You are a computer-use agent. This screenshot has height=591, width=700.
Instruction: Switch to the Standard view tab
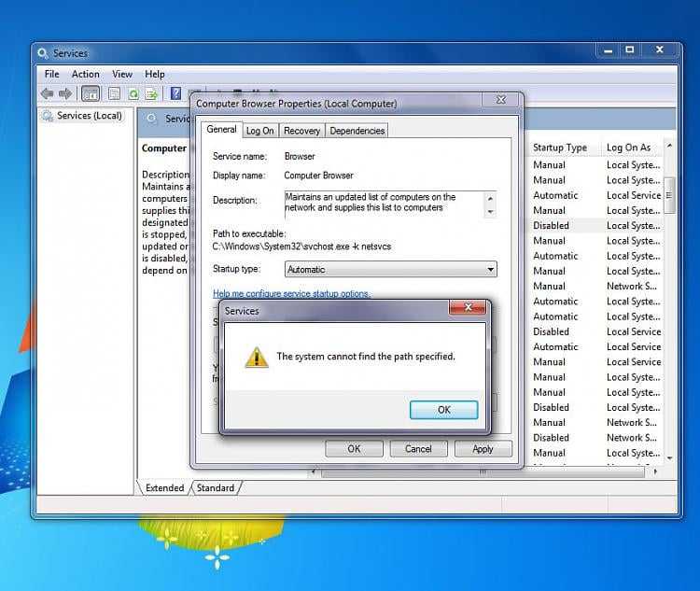pyautogui.click(x=216, y=487)
